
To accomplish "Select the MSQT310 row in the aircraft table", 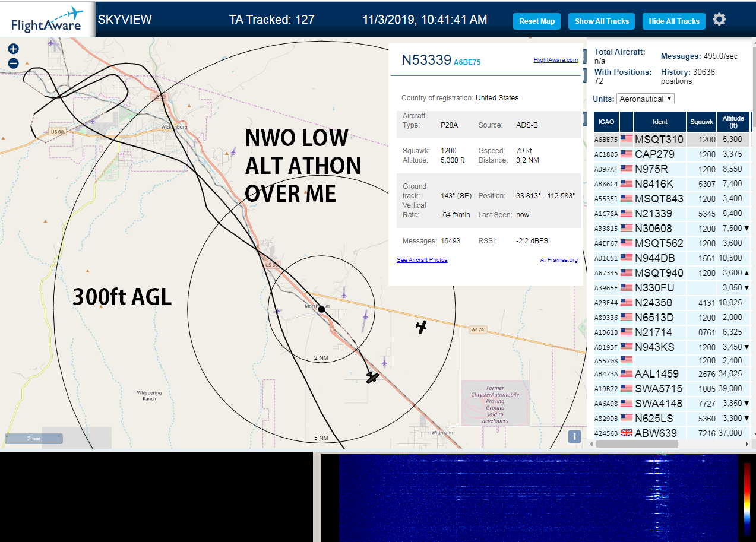I will click(x=672, y=140).
